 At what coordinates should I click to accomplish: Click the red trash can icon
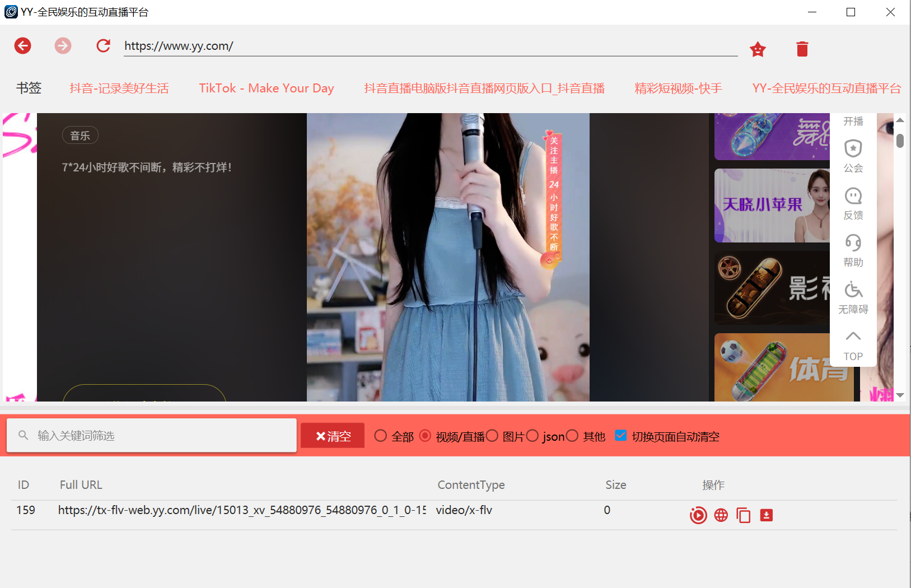click(802, 49)
